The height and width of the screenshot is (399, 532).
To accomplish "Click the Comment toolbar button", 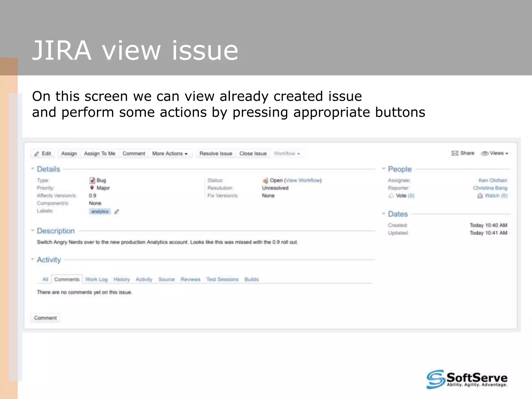I will tap(134, 154).
